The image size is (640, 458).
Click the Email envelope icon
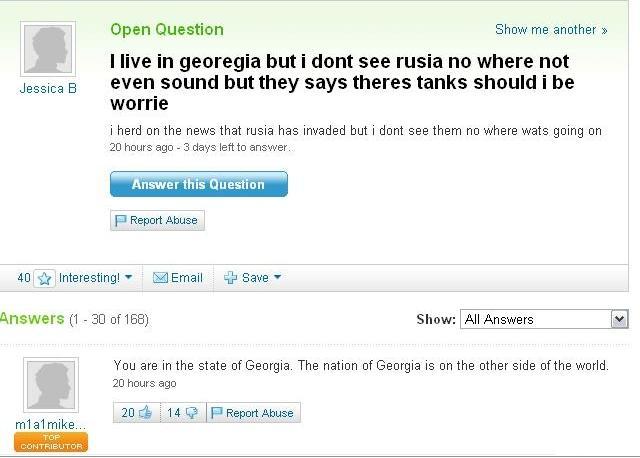(160, 278)
